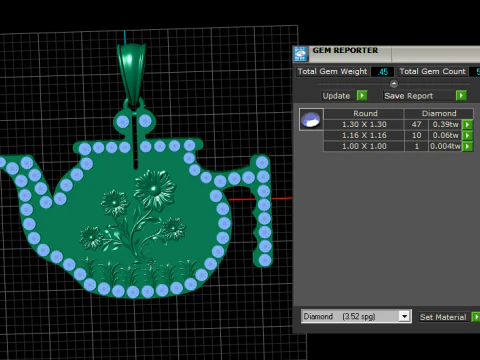Click green arrow on the 0.06tw row
Image resolution: width=480 pixels, height=360 pixels.
[468, 135]
